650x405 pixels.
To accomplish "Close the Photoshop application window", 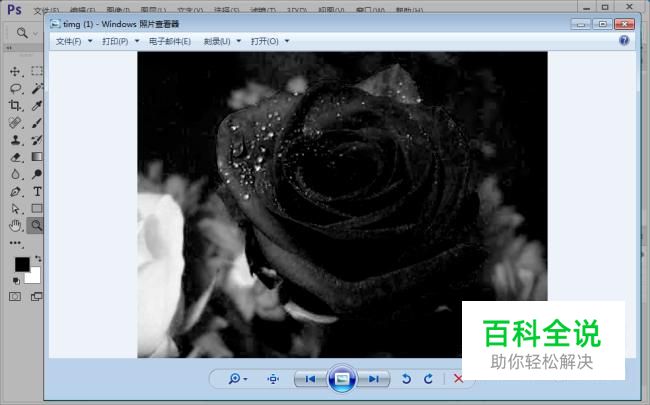I will coord(629,7).
